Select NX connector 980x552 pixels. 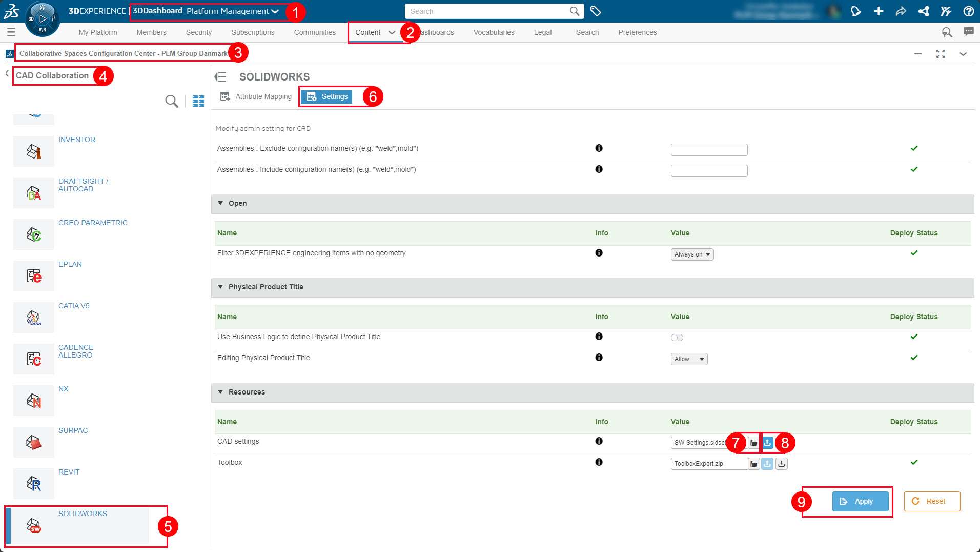tap(63, 389)
